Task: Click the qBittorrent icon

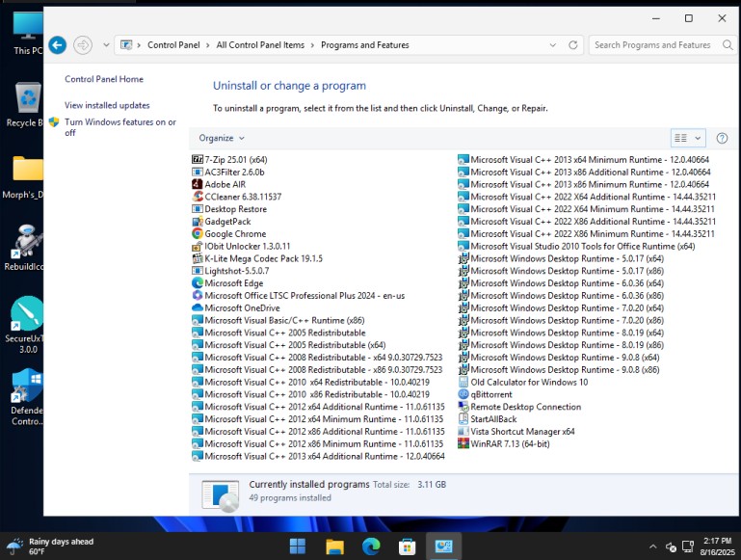Action: pyautogui.click(x=463, y=394)
